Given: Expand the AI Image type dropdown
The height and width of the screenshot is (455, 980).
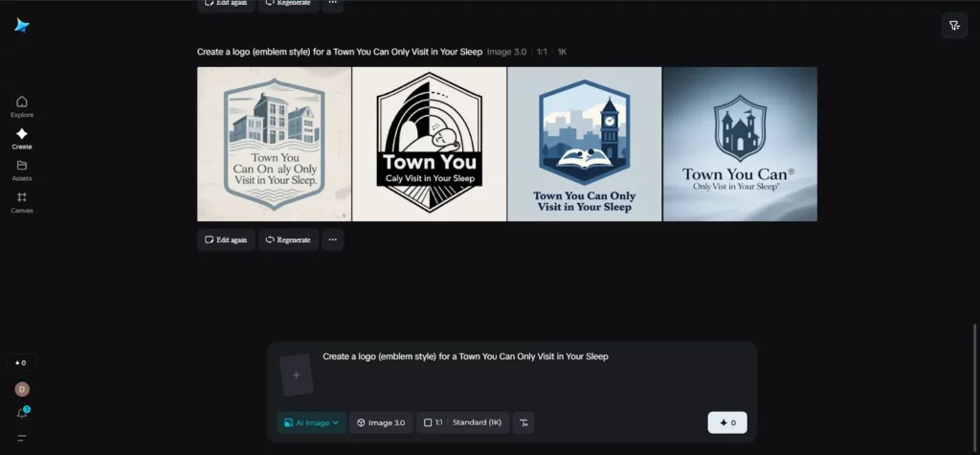Looking at the screenshot, I should 311,422.
